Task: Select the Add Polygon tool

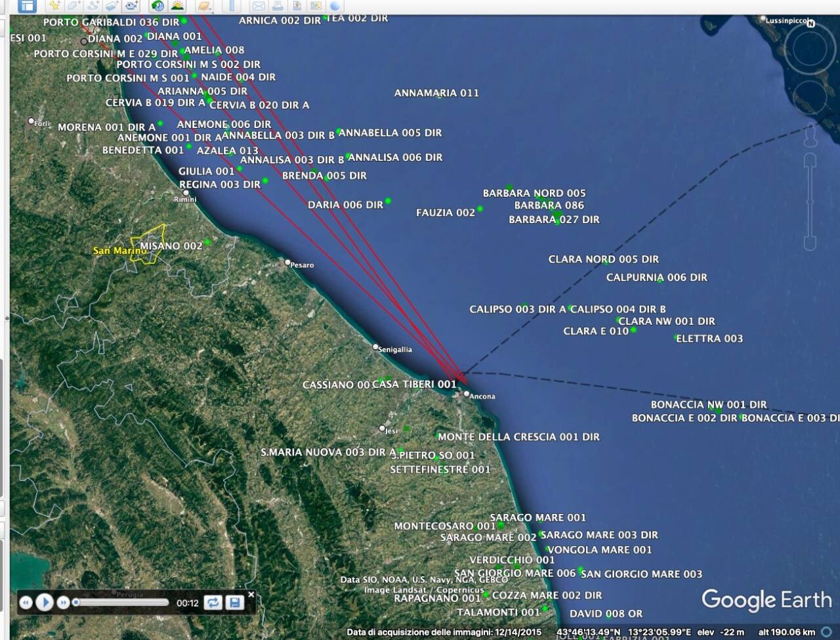Action: click(x=74, y=6)
